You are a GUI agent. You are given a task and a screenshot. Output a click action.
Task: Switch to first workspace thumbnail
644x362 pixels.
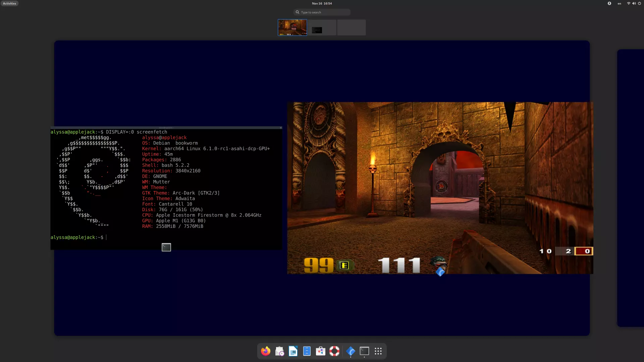click(x=292, y=27)
